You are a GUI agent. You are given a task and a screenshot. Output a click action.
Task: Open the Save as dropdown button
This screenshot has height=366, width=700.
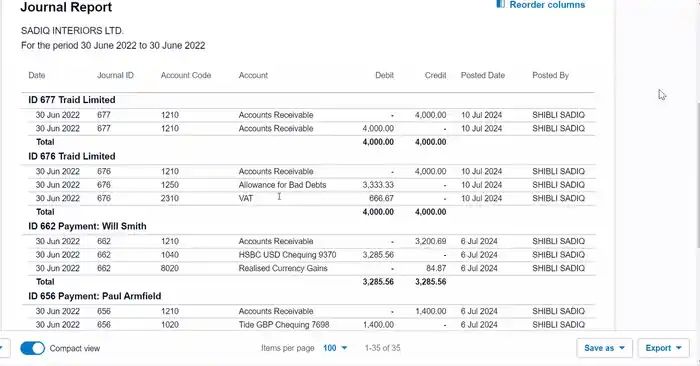(x=604, y=348)
